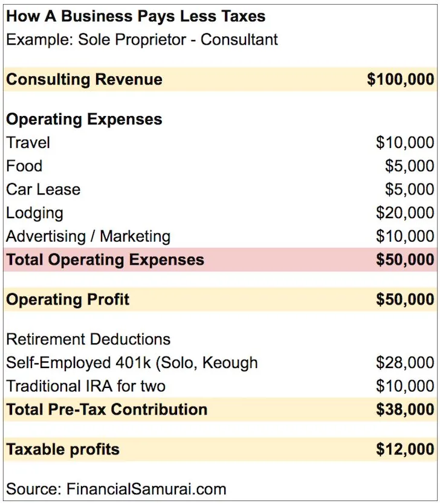Click the $38,000 total contribution value
The height and width of the screenshot is (504, 440).
click(x=405, y=410)
